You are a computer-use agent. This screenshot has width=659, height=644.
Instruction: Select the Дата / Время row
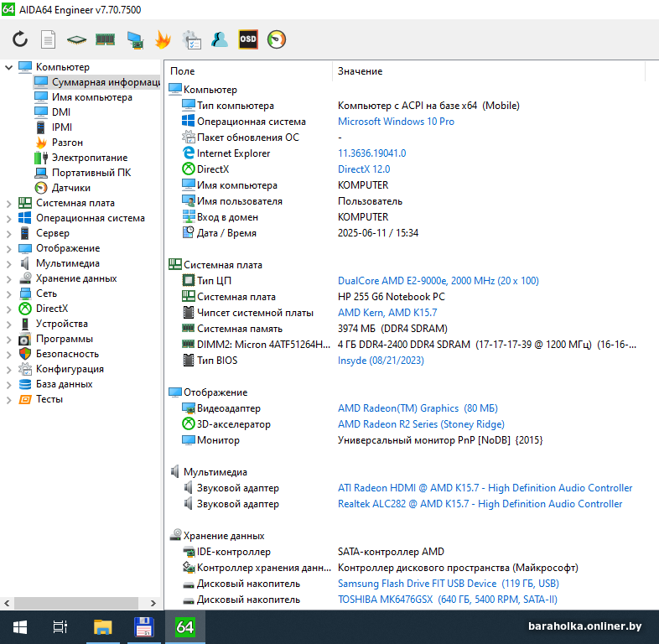(x=406, y=233)
